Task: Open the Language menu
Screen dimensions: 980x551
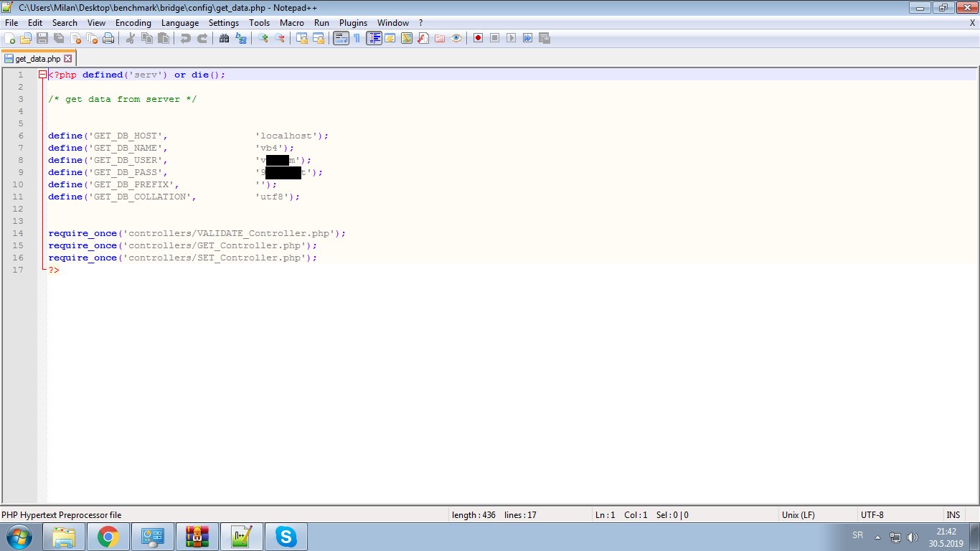Action: click(180, 23)
